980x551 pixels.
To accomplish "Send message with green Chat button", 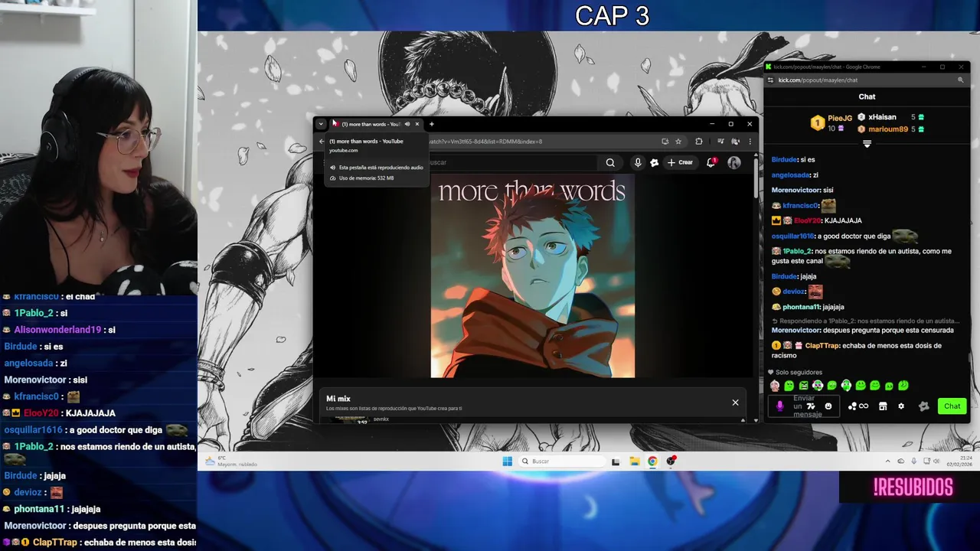I will coord(952,406).
